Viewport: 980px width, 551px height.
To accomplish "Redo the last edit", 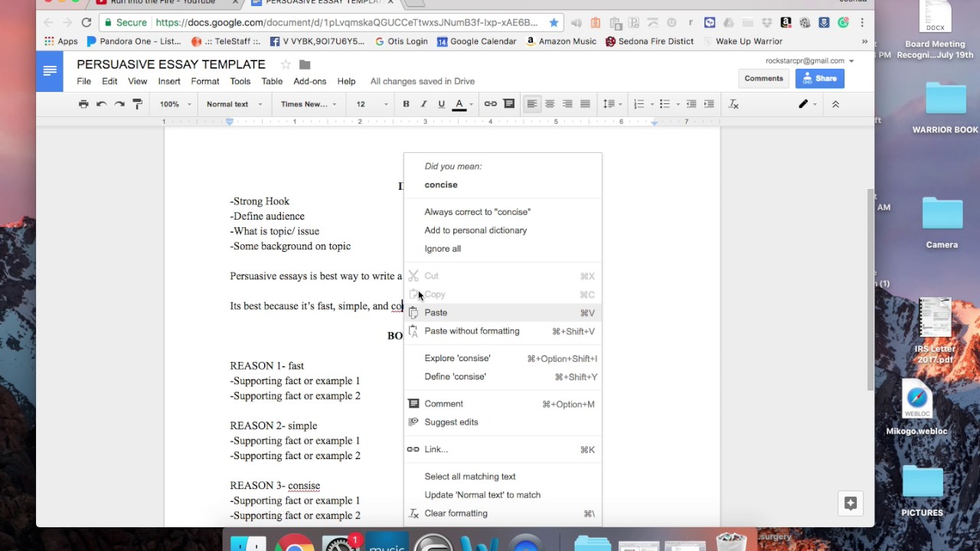I will 119,104.
